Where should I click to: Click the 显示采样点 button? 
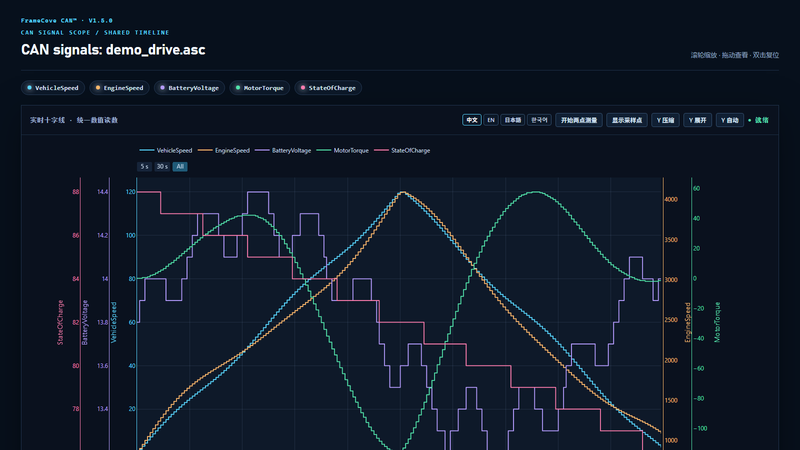[x=627, y=120]
